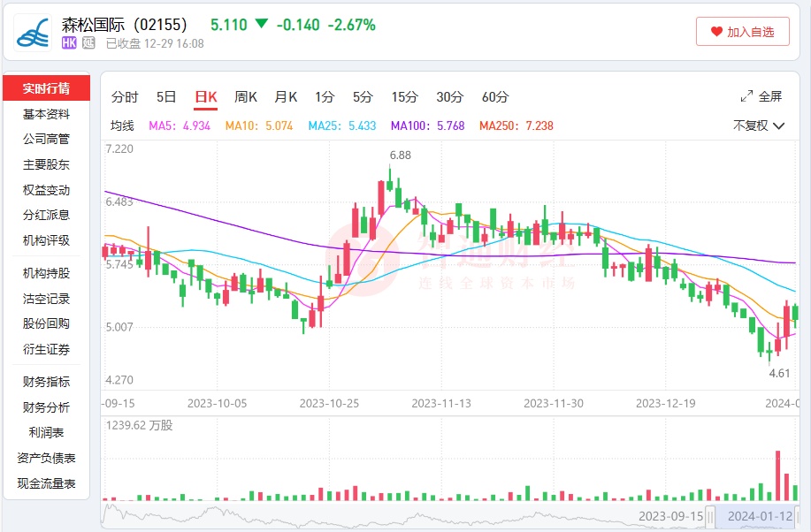
Task: Select the 周K weekly candlestick tab
Action: [x=246, y=97]
